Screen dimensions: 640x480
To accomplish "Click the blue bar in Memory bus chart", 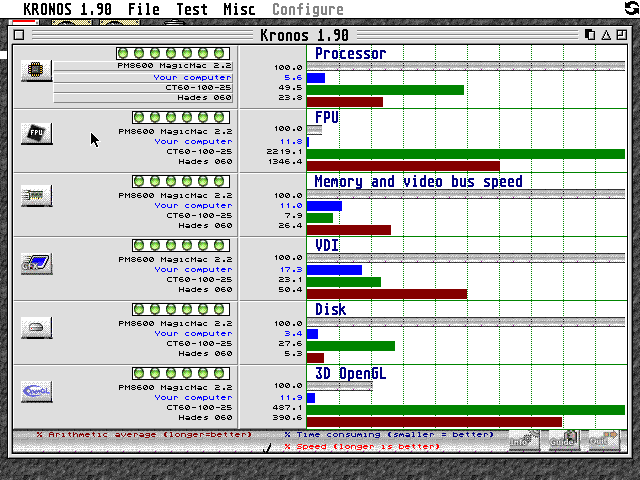I will coord(324,206).
